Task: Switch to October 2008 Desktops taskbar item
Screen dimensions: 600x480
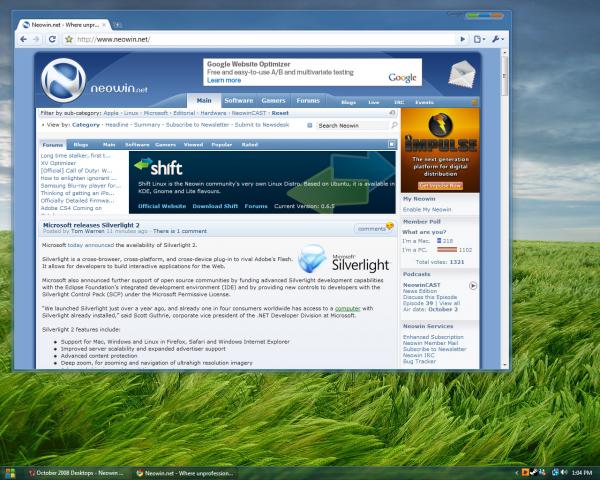Action: (75, 473)
